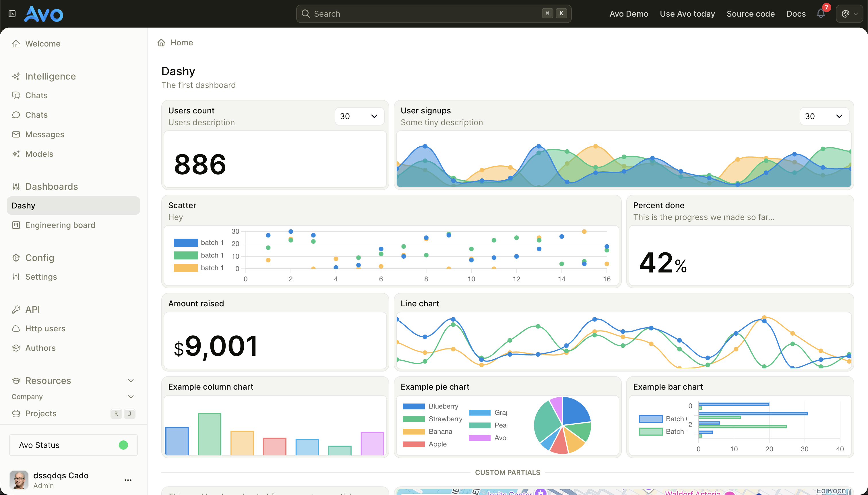Screen dimensions: 868x495
Task: Click the Messages envelope icon
Action: [16, 134]
